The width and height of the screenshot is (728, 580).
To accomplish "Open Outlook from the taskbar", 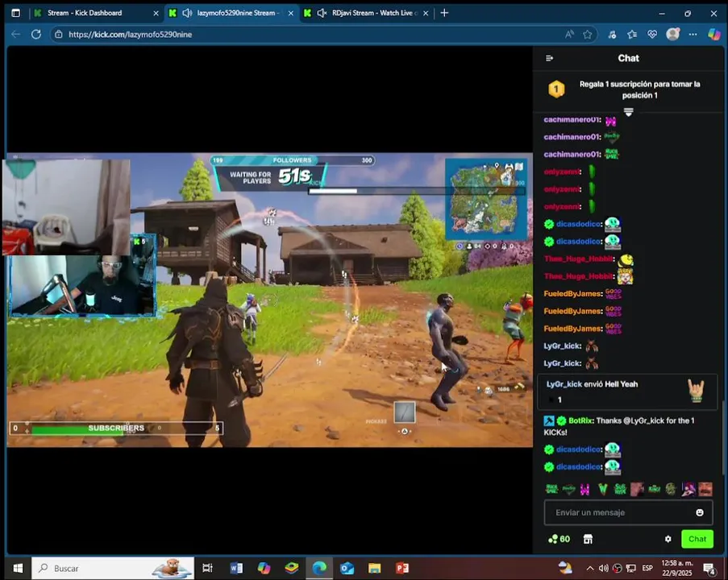I will (x=347, y=568).
